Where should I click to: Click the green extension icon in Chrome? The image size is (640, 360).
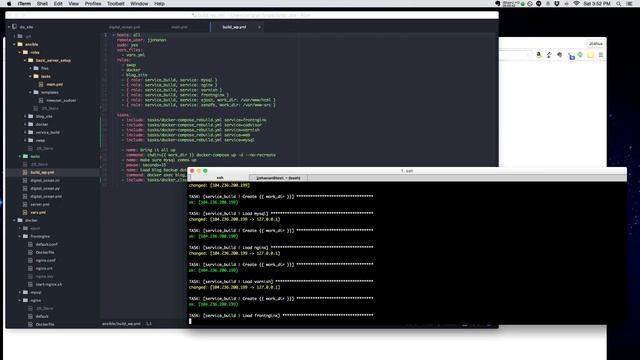coord(580,55)
